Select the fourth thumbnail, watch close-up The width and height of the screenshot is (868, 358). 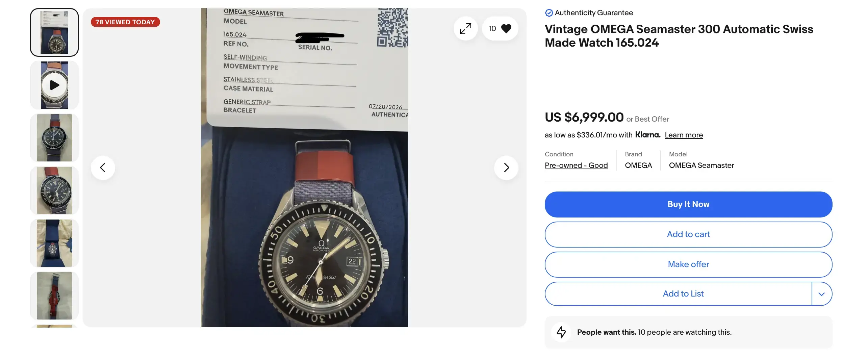point(54,190)
